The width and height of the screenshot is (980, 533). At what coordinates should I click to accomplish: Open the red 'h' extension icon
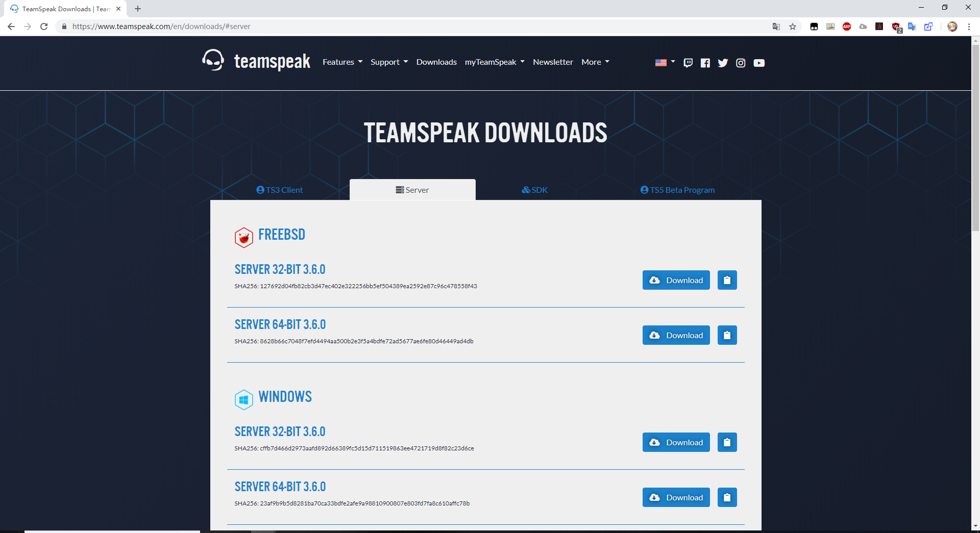(879, 27)
